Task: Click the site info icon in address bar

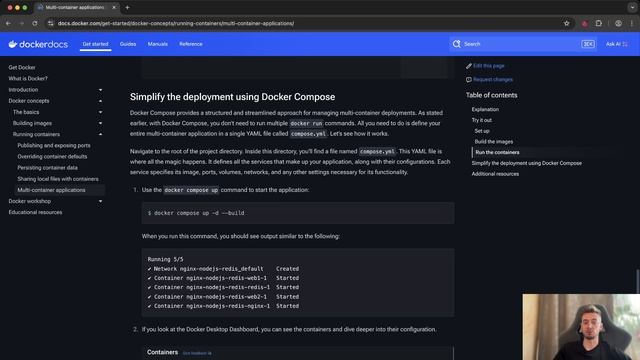Action: [50, 24]
